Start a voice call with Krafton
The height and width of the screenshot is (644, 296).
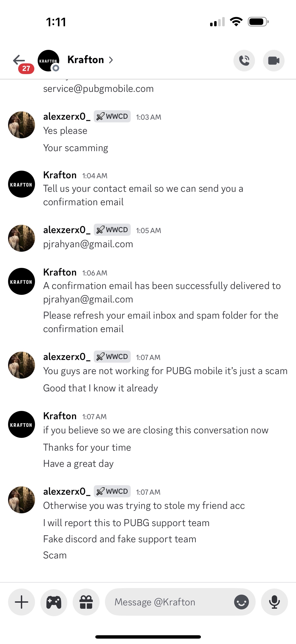pos(244,60)
